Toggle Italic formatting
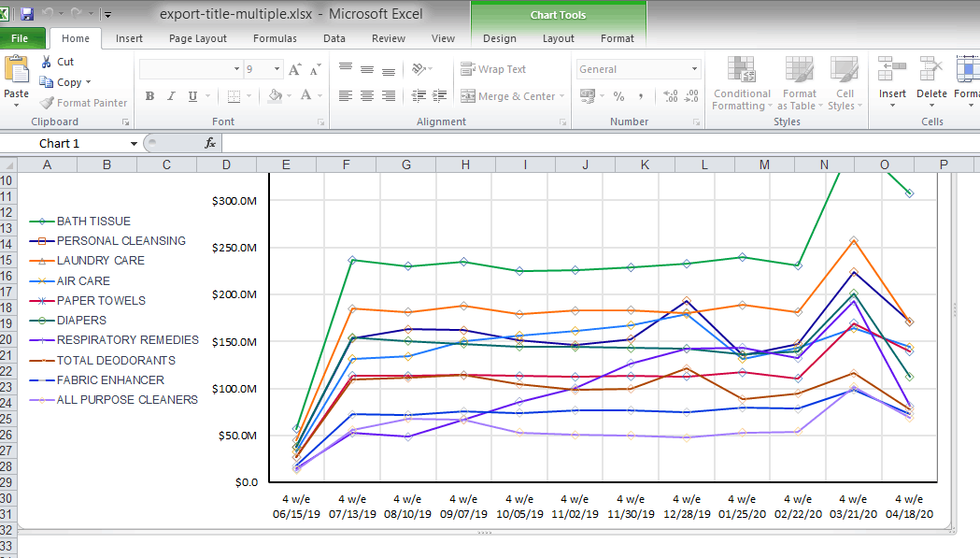The width and height of the screenshot is (980, 558). coord(171,96)
